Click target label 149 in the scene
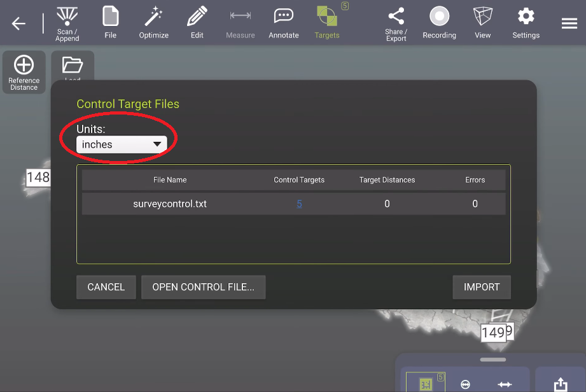 pos(493,332)
